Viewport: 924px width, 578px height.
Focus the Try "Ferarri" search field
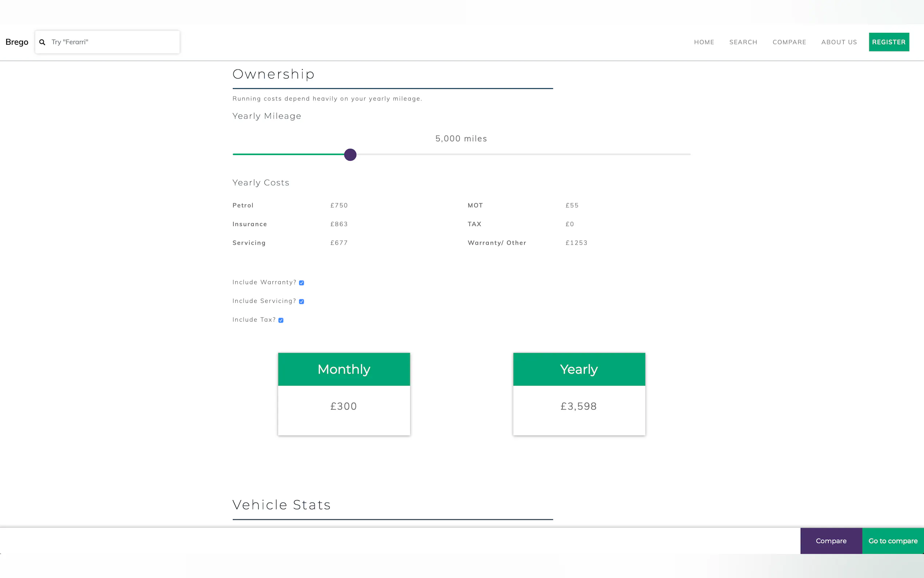(113, 42)
